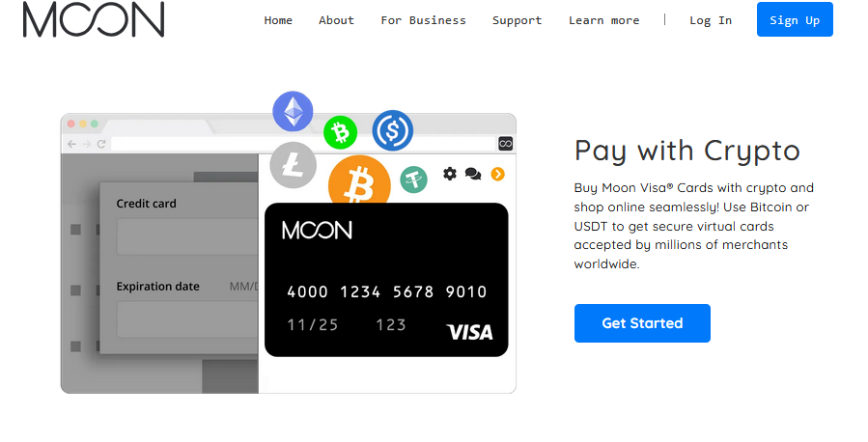Go to For Business page
The image size is (868, 442).
click(x=423, y=20)
